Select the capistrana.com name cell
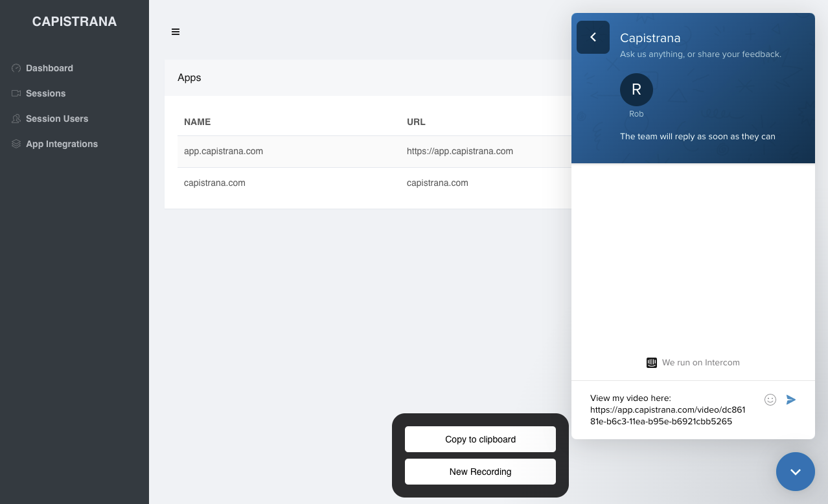This screenshot has width=828, height=504. (x=214, y=183)
